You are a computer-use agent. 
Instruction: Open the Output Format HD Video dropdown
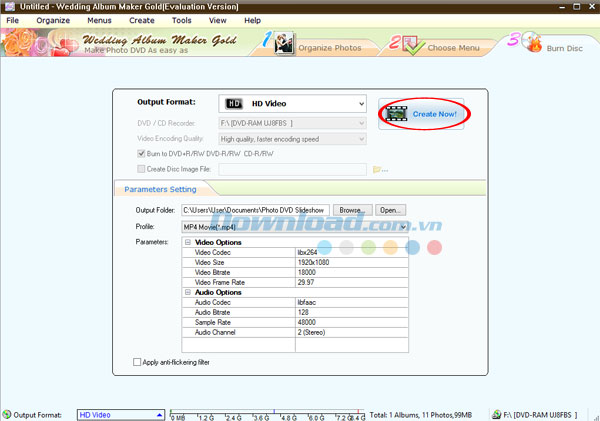[x=292, y=104]
